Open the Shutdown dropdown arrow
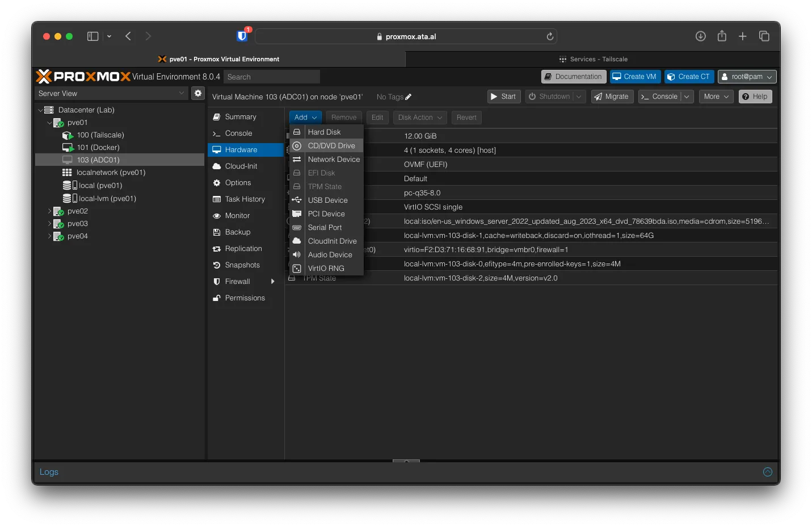812x527 pixels. [579, 97]
